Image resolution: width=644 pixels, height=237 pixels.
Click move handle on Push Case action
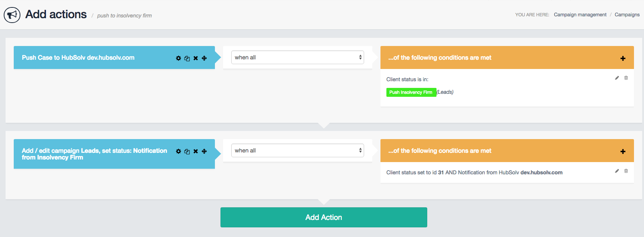[204, 58]
